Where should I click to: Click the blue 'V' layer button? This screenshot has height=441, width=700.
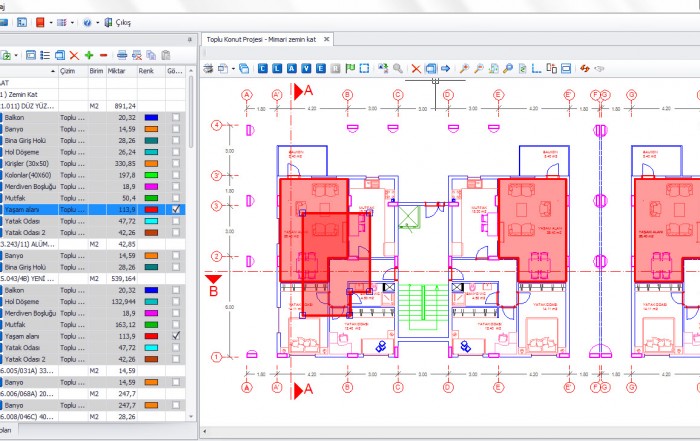click(306, 68)
